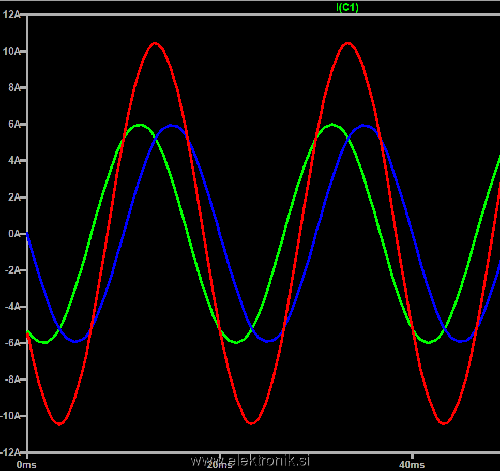Select the 12A vertical axis label
Viewport: 500px width, 471px height.
(11, 14)
